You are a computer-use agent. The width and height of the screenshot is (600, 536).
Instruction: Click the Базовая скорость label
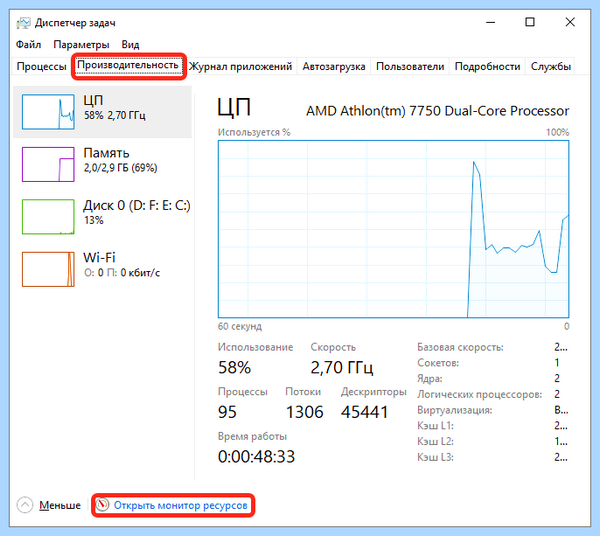460,347
